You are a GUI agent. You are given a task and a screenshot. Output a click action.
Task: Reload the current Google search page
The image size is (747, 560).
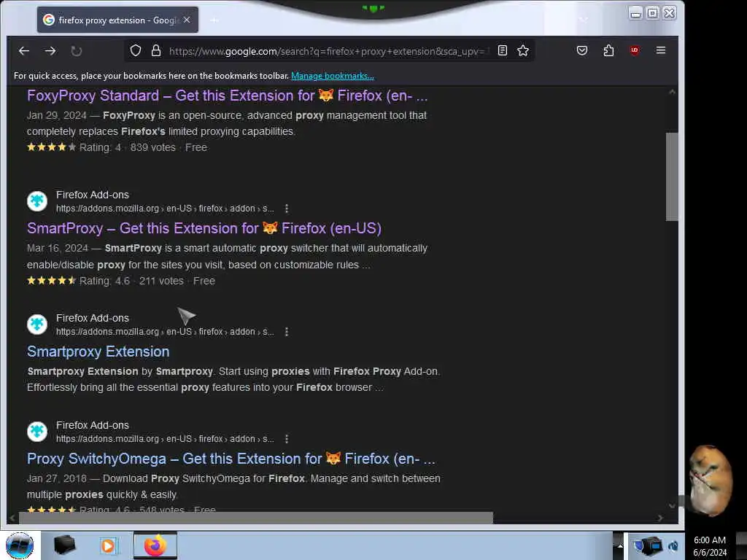pyautogui.click(x=76, y=51)
